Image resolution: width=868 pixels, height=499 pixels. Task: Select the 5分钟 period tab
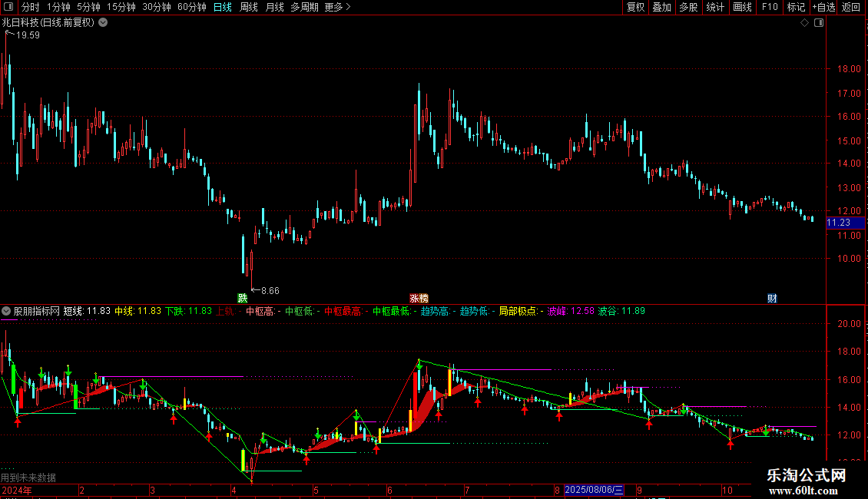[x=88, y=7]
